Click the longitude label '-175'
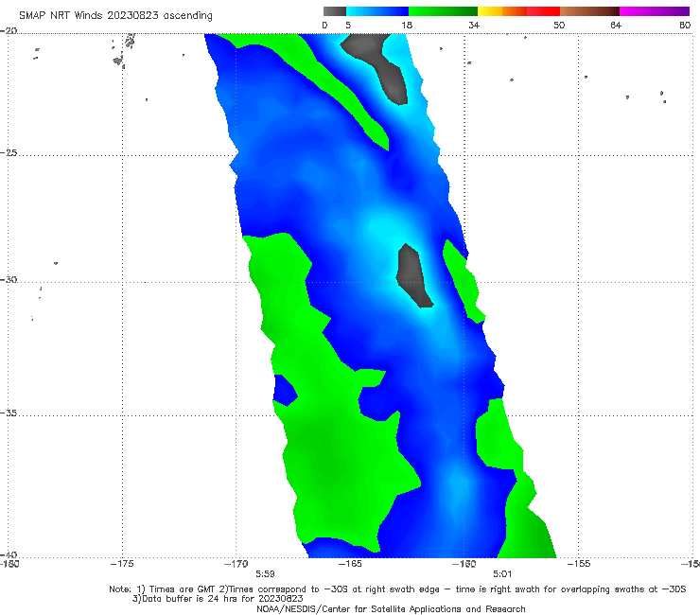 click(122, 564)
